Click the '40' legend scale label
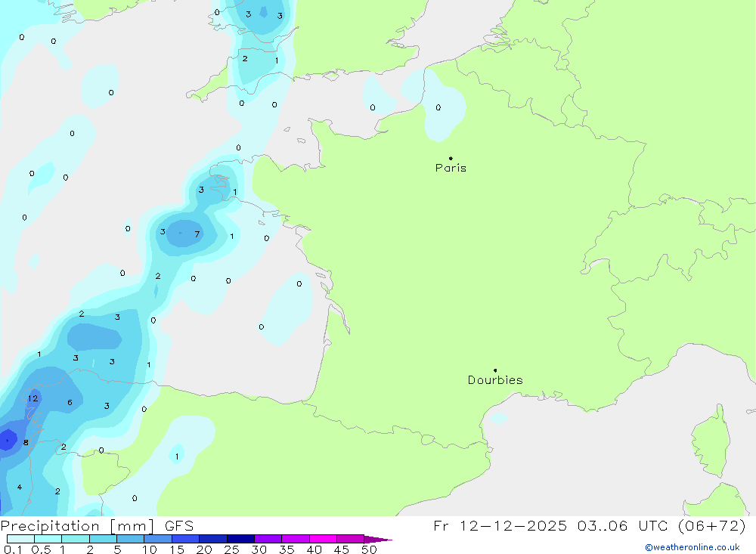Image resolution: width=756 pixels, height=554 pixels. click(x=314, y=549)
